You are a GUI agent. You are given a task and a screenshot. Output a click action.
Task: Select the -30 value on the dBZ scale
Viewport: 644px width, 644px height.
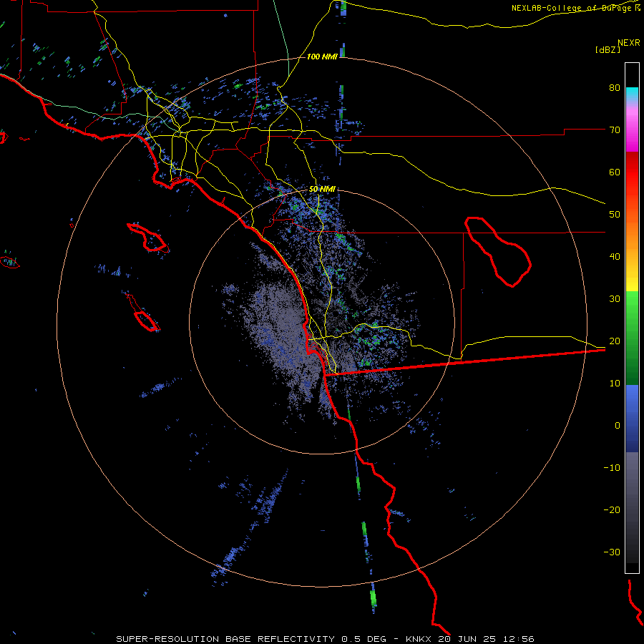pyautogui.click(x=612, y=552)
